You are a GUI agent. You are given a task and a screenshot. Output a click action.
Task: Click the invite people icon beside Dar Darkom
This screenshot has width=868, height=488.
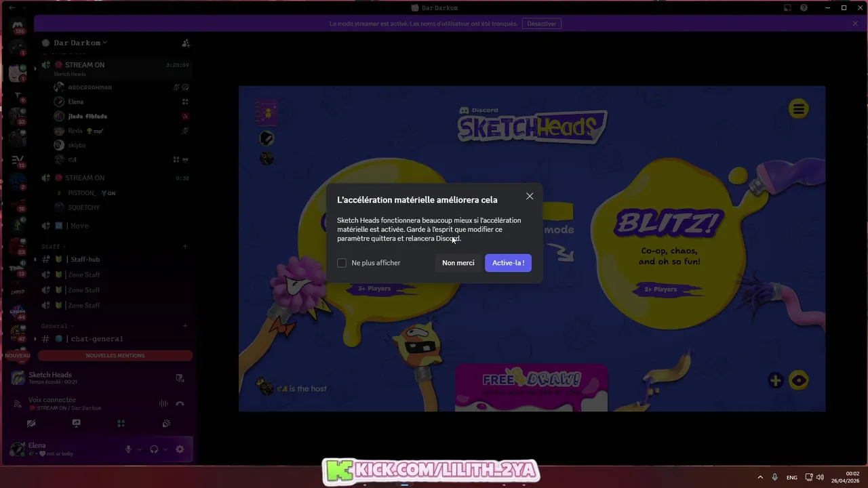point(185,43)
